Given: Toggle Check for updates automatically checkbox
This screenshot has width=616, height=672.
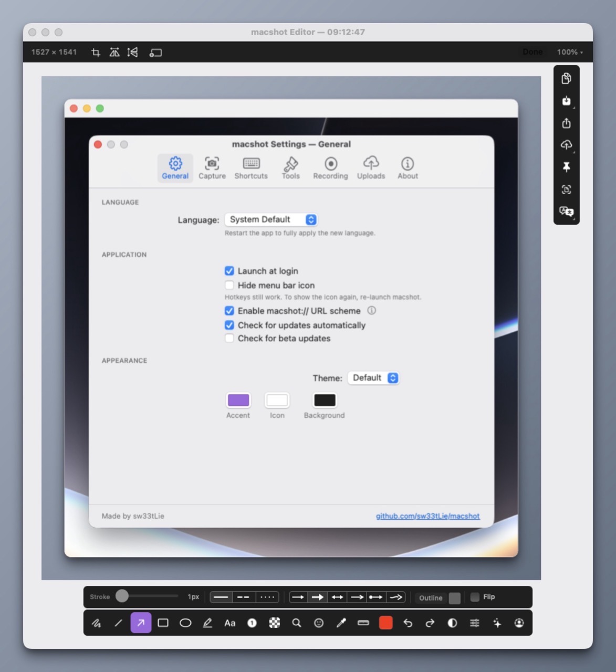Looking at the screenshot, I should point(229,325).
